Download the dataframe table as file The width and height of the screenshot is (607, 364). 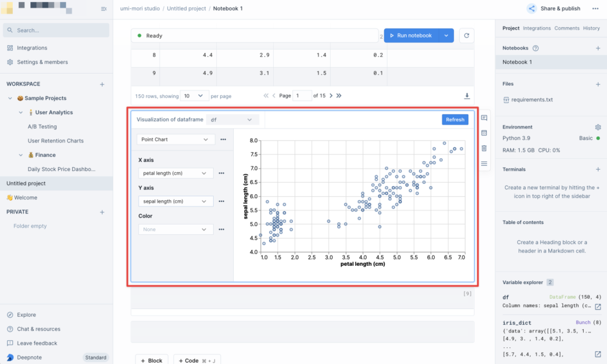point(467,96)
